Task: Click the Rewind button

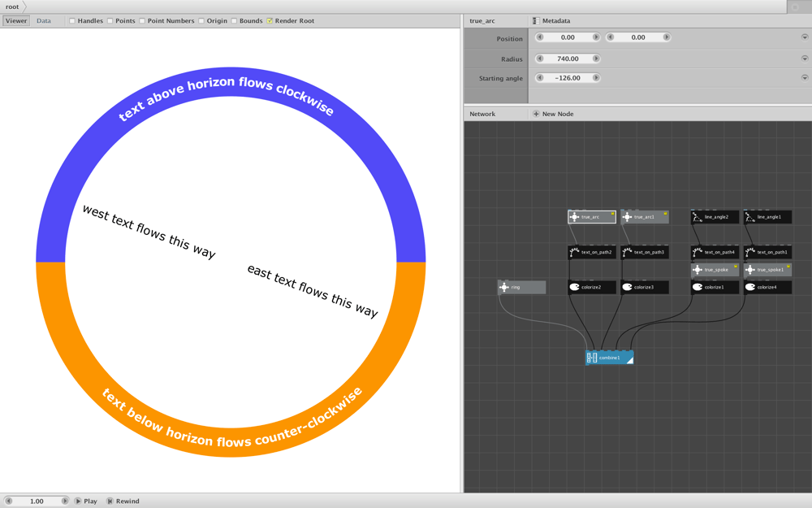Action: (x=123, y=501)
